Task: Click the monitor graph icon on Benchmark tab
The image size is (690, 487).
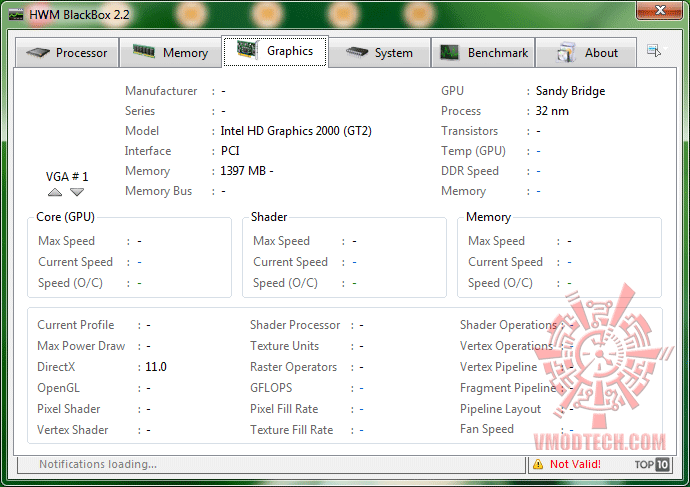Action: [450, 53]
